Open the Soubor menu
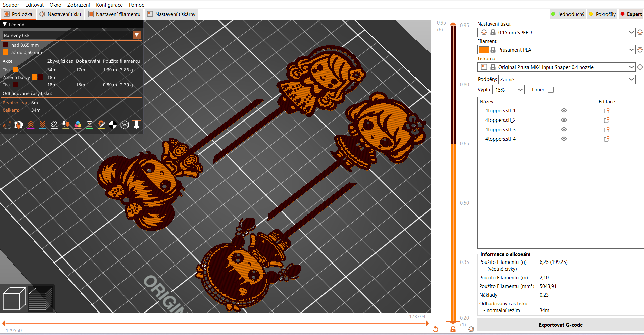This screenshot has width=644, height=335. pos(11,5)
